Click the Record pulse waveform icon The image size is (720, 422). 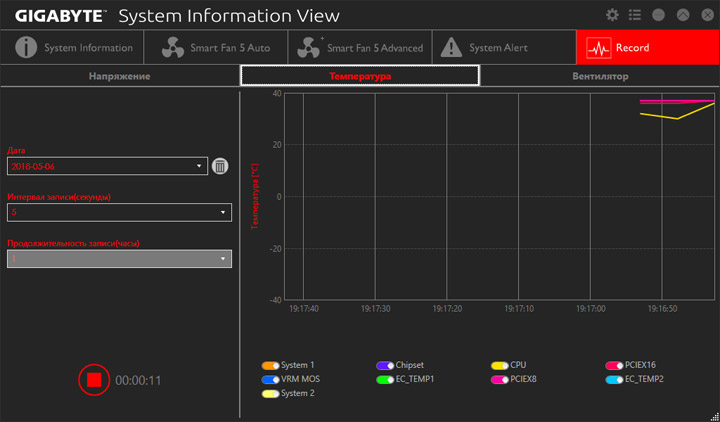[599, 48]
